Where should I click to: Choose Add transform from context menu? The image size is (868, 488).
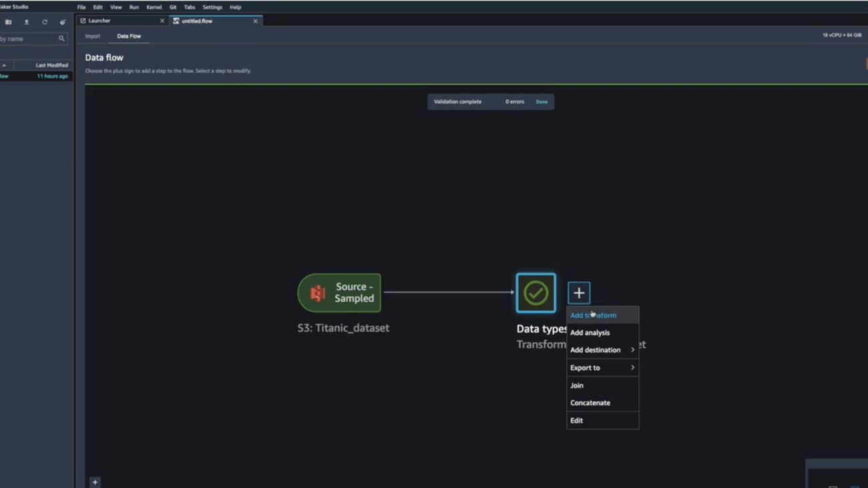click(x=602, y=315)
